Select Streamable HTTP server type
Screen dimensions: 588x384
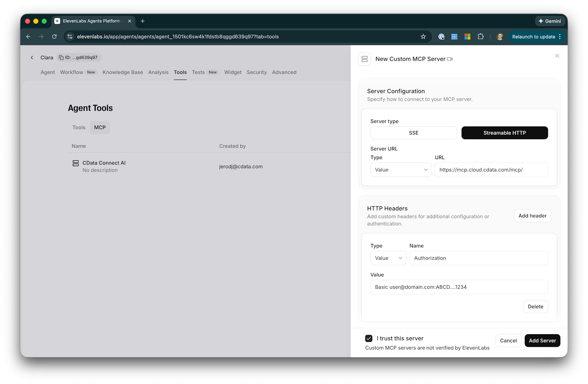504,133
